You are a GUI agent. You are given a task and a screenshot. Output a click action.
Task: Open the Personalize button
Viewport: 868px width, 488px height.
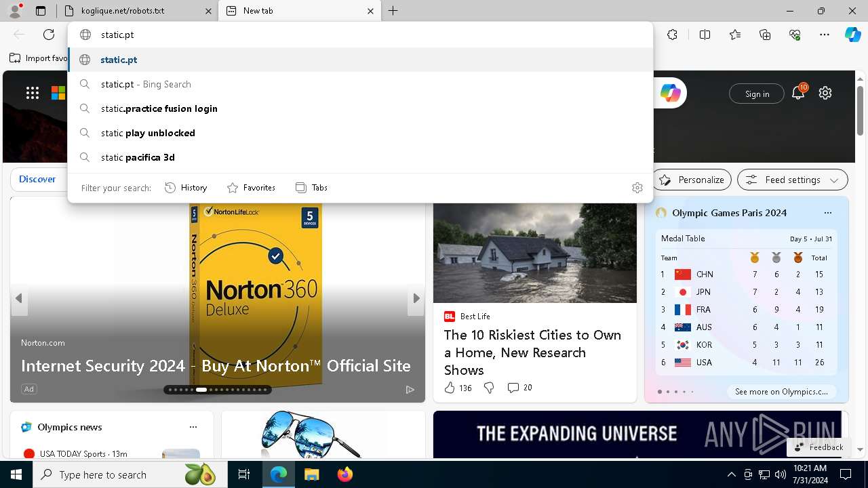[x=692, y=180]
